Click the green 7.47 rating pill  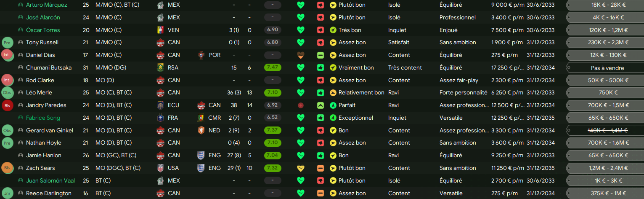[x=273, y=67]
